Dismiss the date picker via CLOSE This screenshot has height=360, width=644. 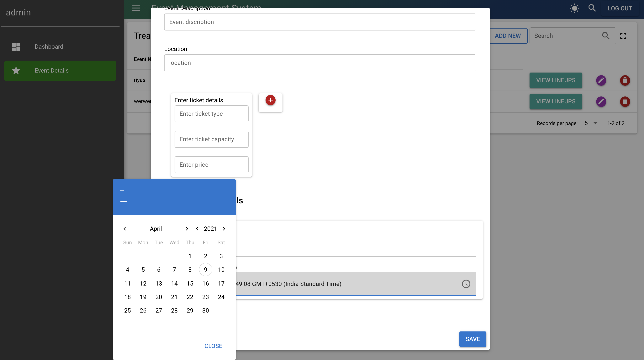click(x=213, y=346)
